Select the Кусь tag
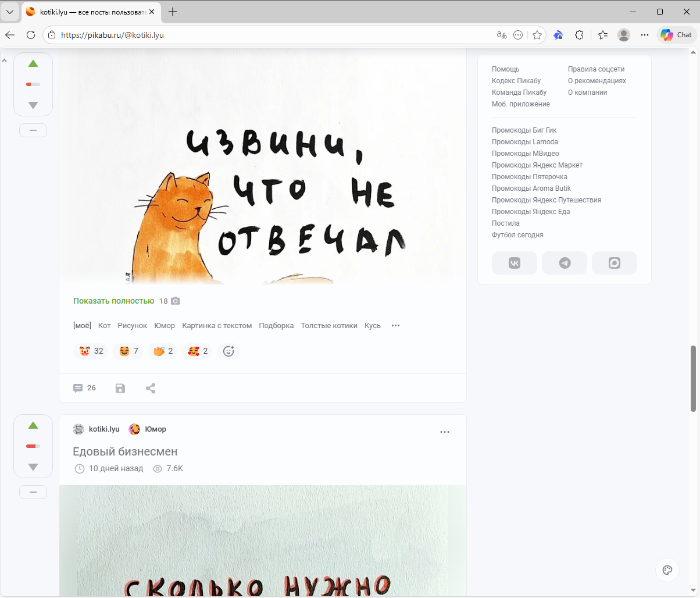 tap(373, 326)
